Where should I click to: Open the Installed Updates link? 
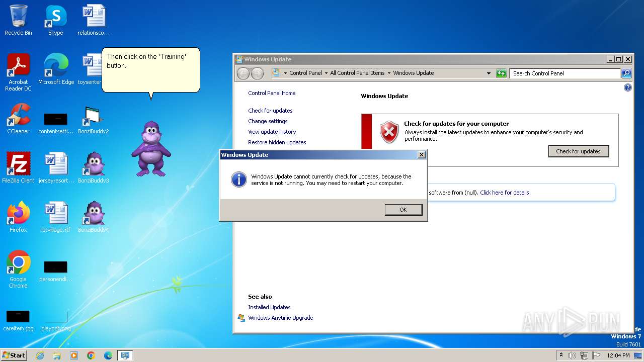[269, 307]
